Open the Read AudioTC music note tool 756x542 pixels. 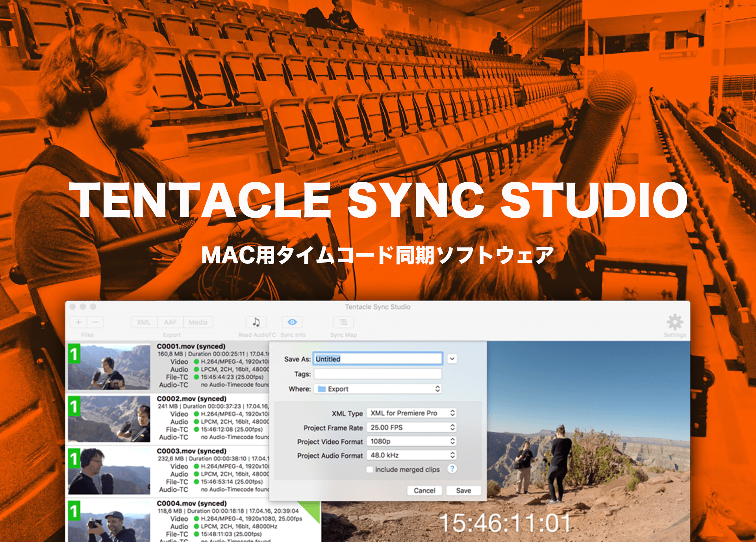[x=256, y=322]
